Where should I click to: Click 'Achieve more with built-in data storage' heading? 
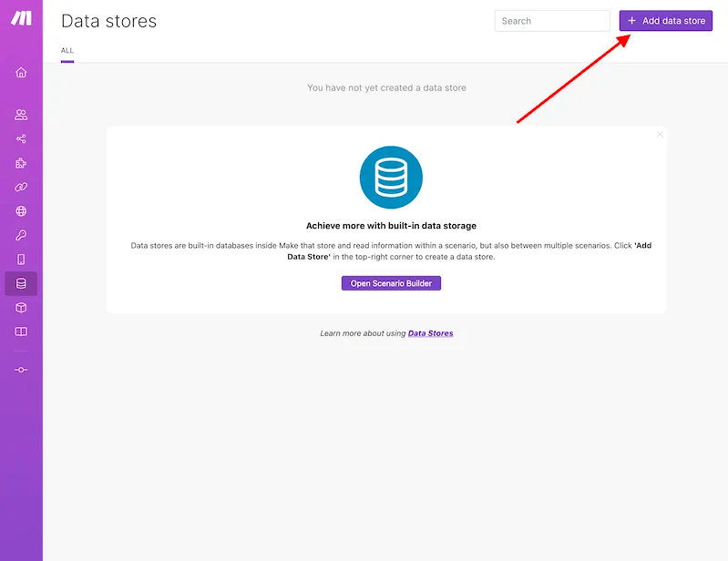[x=391, y=226]
